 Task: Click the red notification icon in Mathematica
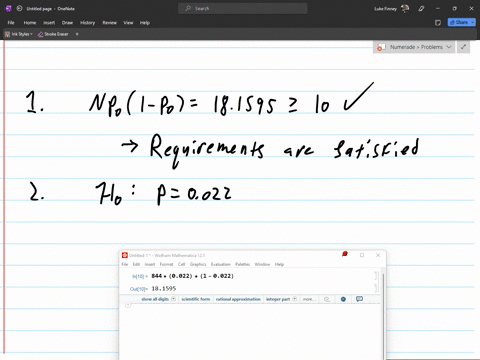coord(345,254)
